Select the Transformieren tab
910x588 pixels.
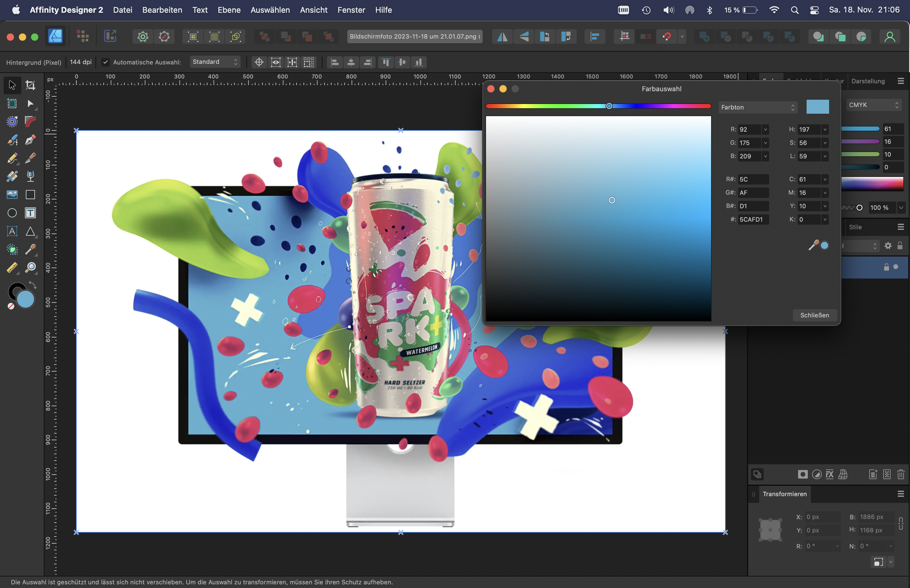coord(784,494)
